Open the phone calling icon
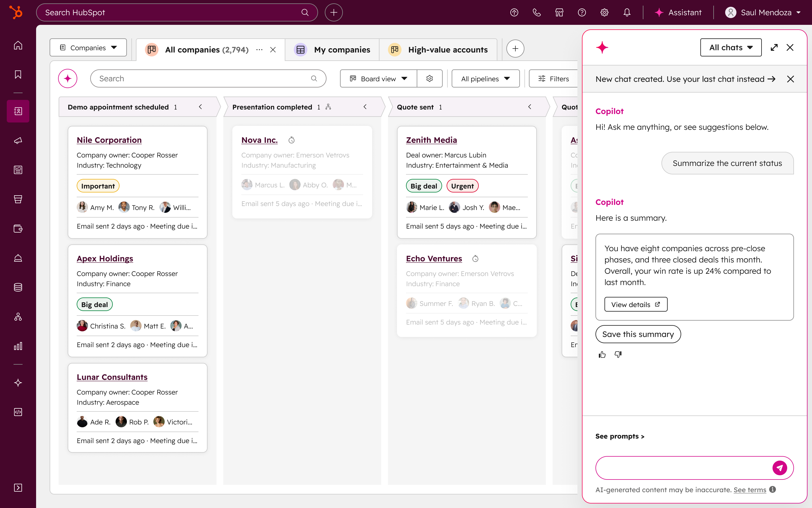The width and height of the screenshot is (812, 508). click(x=537, y=12)
